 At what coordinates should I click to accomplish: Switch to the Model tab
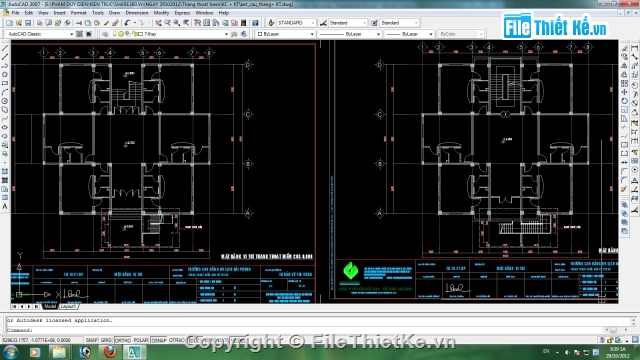coord(50,306)
